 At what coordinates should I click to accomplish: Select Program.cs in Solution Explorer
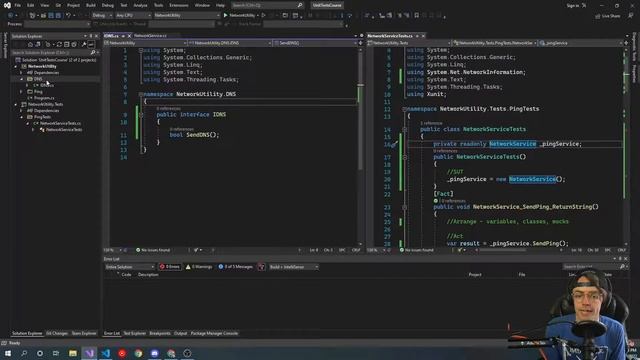44,98
